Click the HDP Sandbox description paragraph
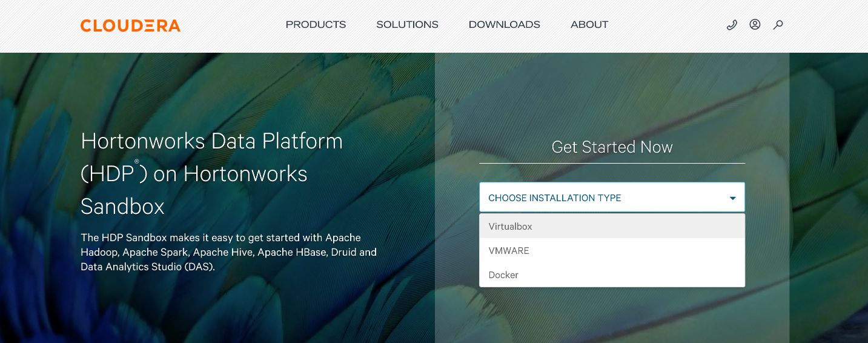868x343 pixels. coord(229,251)
